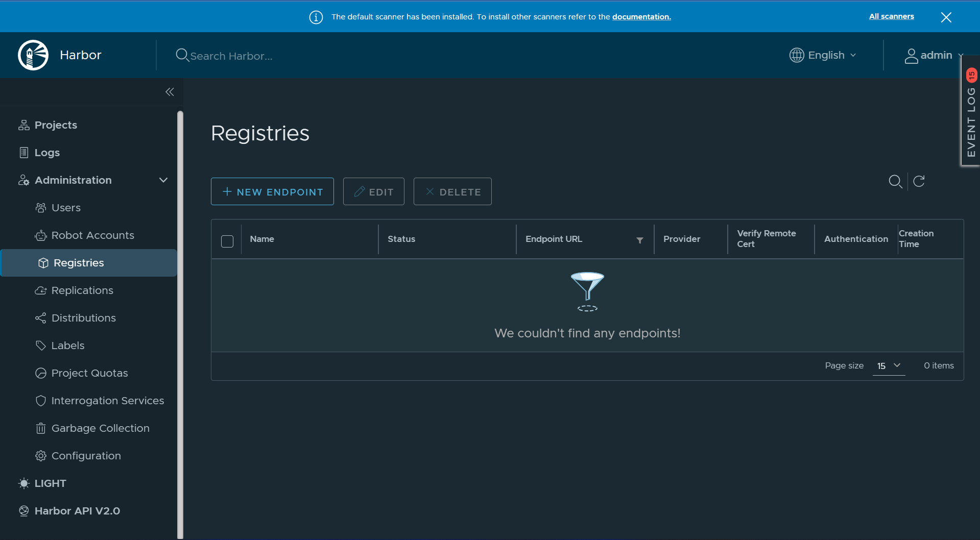Click the Logs icon in sidebar
The width and height of the screenshot is (980, 540).
(x=24, y=153)
